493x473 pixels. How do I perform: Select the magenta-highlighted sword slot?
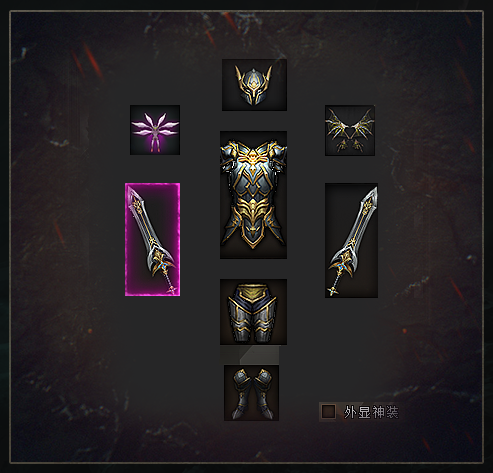tap(153, 239)
